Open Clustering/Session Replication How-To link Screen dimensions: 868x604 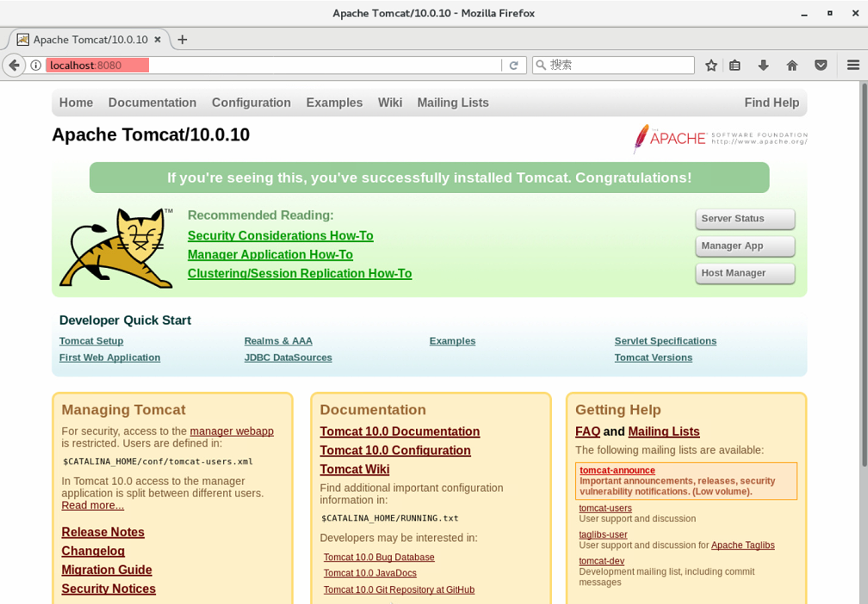point(300,273)
